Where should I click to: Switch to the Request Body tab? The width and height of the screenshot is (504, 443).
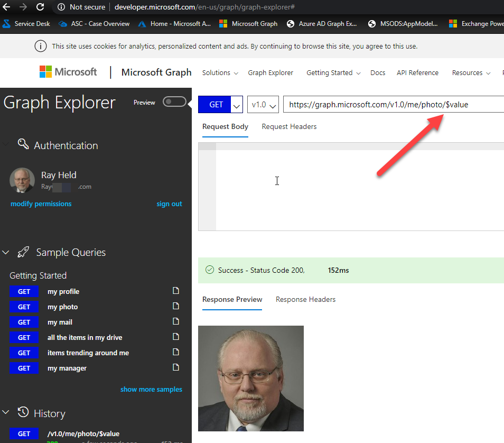coord(226,127)
